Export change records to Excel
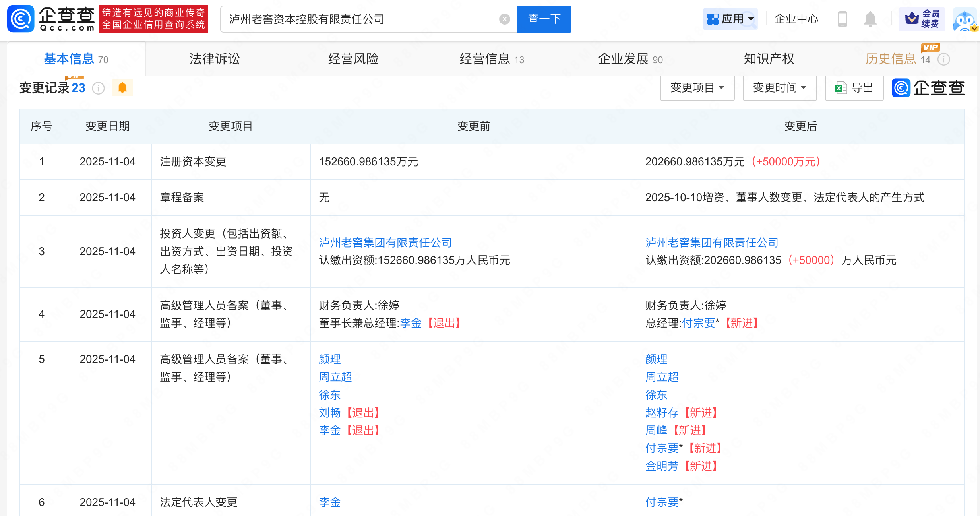Image resolution: width=980 pixels, height=516 pixels. point(854,88)
